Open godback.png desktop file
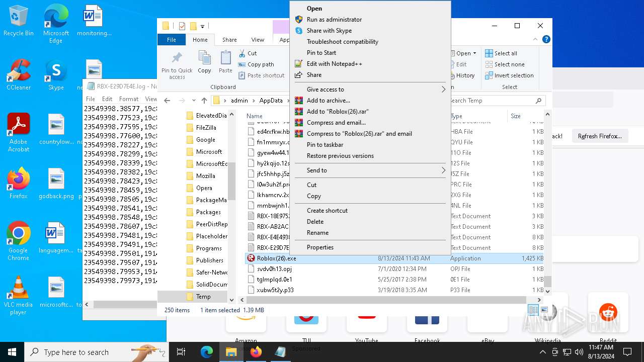This screenshot has height=362, width=644. coord(56,184)
